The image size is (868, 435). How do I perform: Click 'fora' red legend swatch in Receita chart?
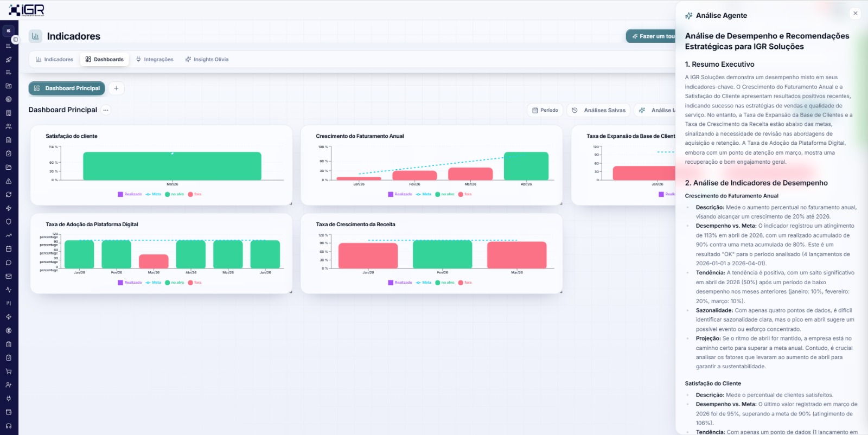point(461,283)
